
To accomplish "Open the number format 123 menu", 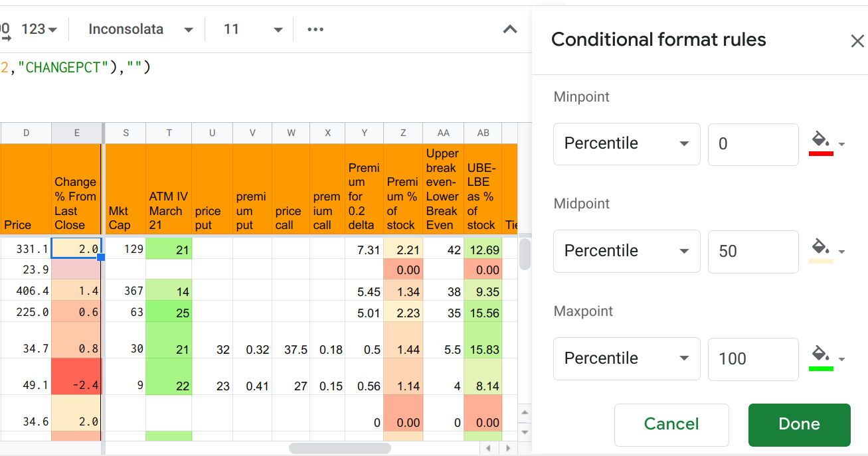I will pyautogui.click(x=39, y=29).
